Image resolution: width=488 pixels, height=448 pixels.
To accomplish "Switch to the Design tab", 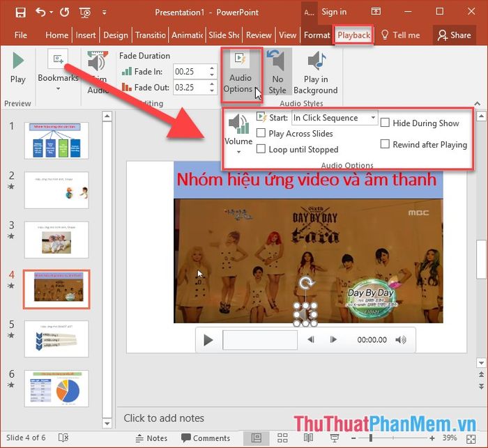I will click(x=116, y=35).
